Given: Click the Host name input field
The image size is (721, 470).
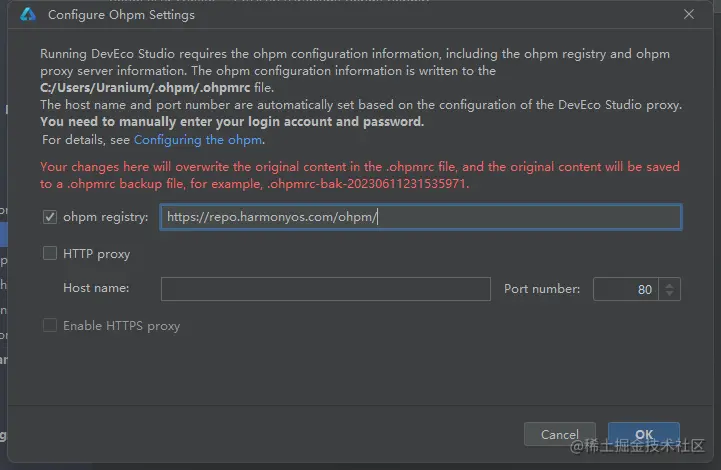Looking at the screenshot, I should tap(326, 289).
